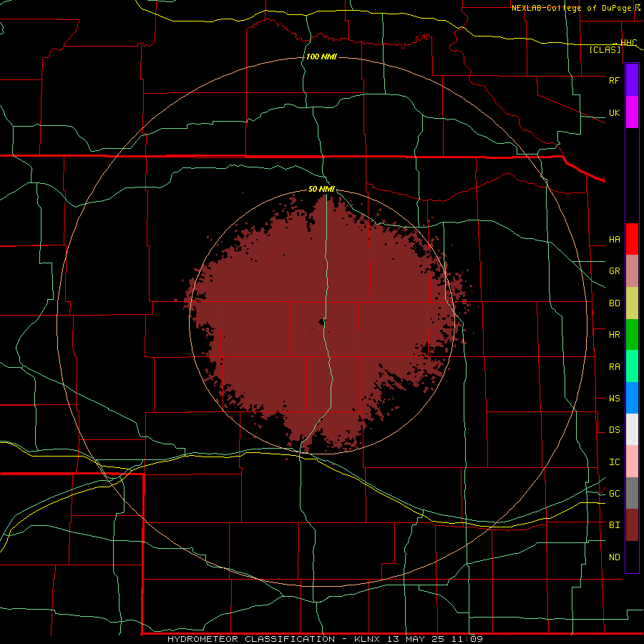Click the RA legend label
Screen dimensions: 644x644
(x=615, y=367)
